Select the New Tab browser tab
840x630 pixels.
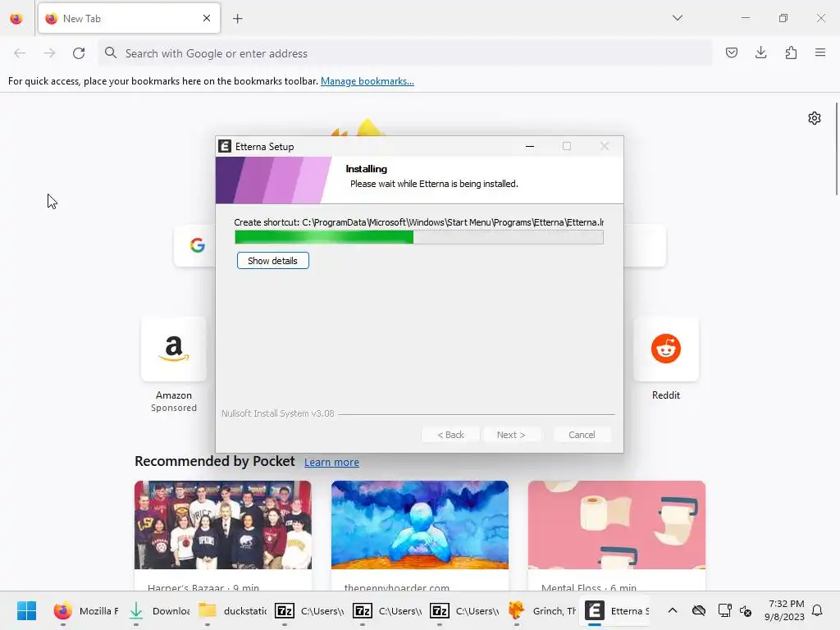(129, 18)
